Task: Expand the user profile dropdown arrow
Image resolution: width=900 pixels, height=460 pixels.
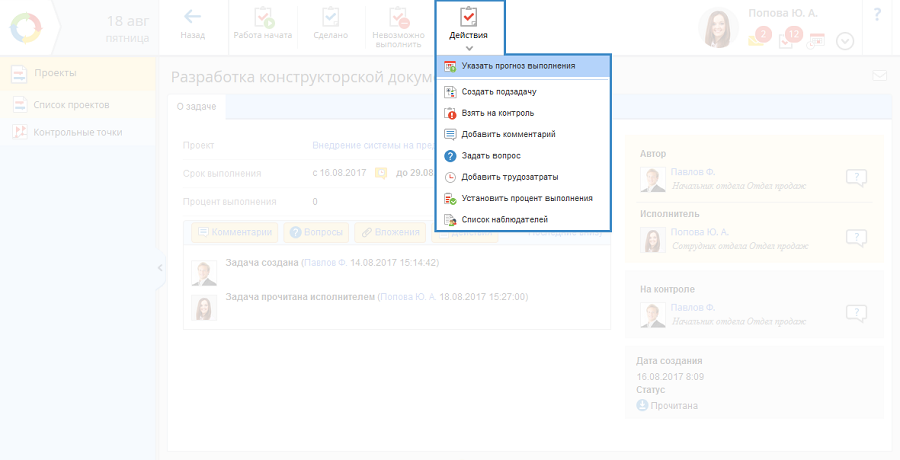Action: coord(845,41)
